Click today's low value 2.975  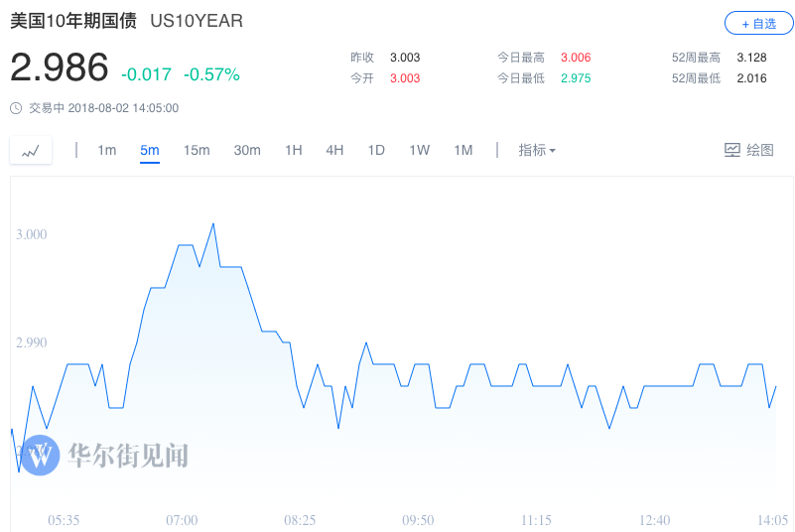click(x=576, y=78)
